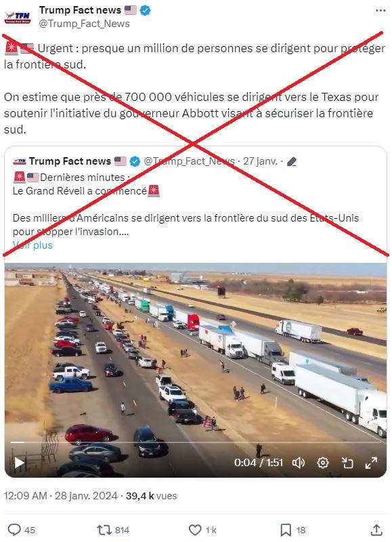This screenshot has height=542, width=392.
Task: Mute the video with the speaker icon
Action: point(299,463)
